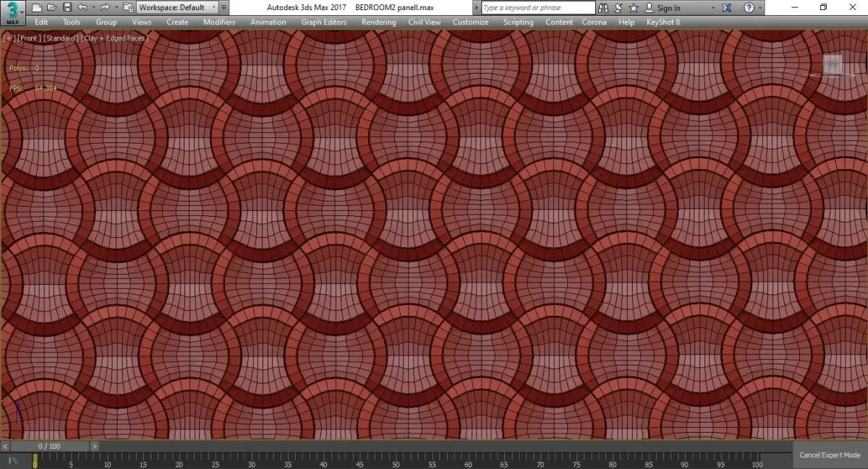This screenshot has height=469, width=868.
Task: Step time slider back with left arrow
Action: (x=5, y=446)
